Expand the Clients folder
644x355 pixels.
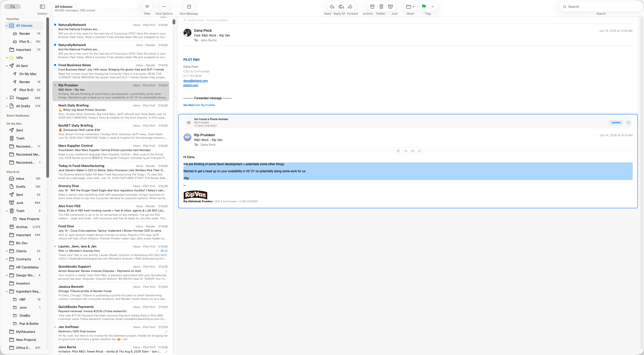coord(7,251)
